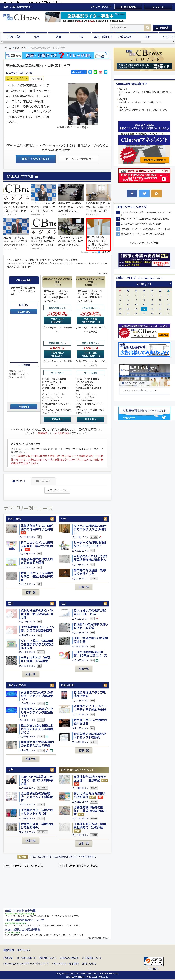Viewport: 175px width, 980px height.
Task: Click the 業務委託ライター募集中 top banner
Action: (x=85, y=17)
